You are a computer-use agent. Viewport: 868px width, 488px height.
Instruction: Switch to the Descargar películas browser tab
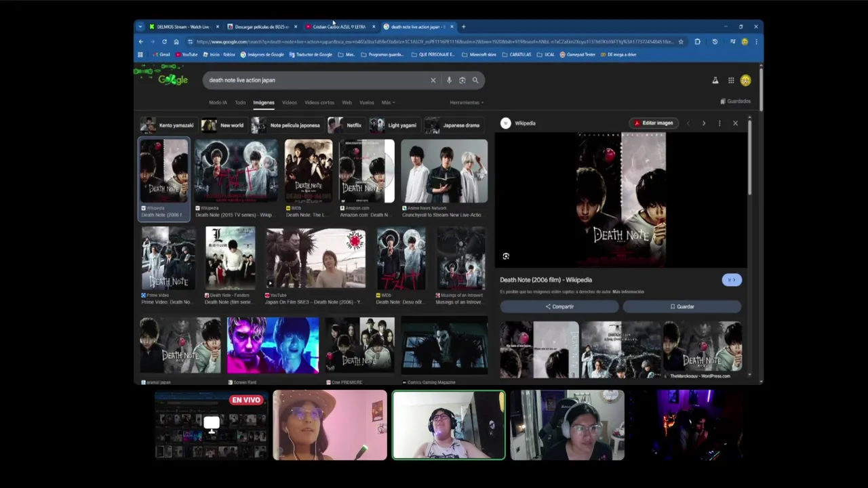pos(262,26)
